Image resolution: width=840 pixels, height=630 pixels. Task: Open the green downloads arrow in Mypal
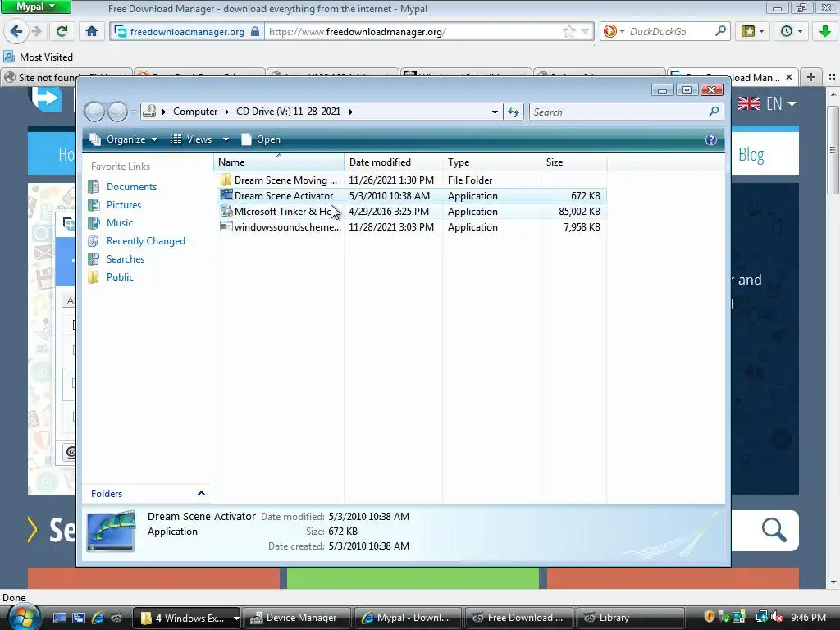click(x=825, y=32)
